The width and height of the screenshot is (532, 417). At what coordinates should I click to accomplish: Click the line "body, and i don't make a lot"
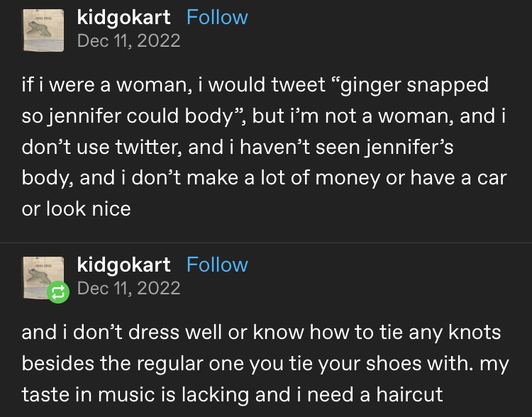[265, 178]
